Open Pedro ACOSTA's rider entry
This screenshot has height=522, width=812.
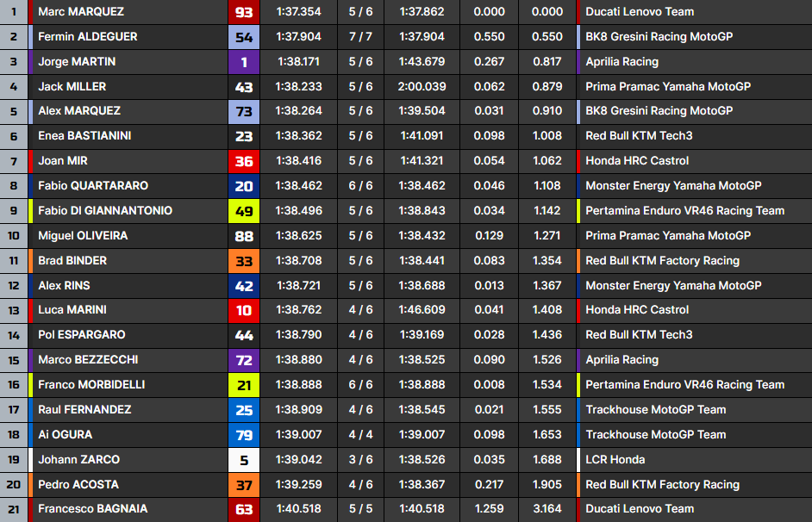tap(78, 485)
